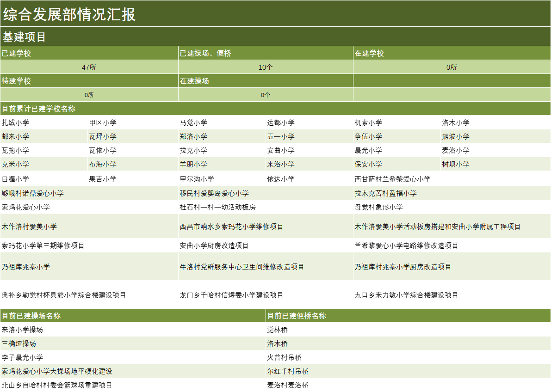Select the cell 来洛小学
This screenshot has height=392, width=551.
[x=310, y=164]
